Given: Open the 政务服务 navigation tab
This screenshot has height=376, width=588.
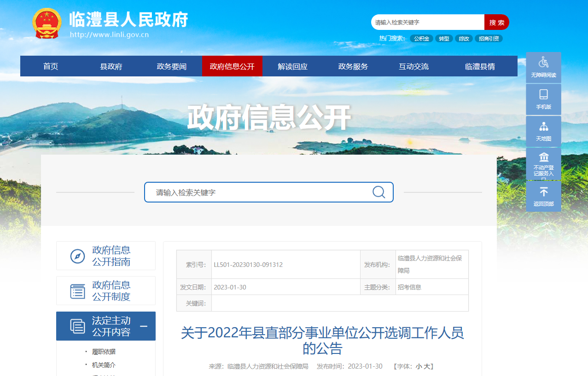Looking at the screenshot, I should pyautogui.click(x=353, y=66).
